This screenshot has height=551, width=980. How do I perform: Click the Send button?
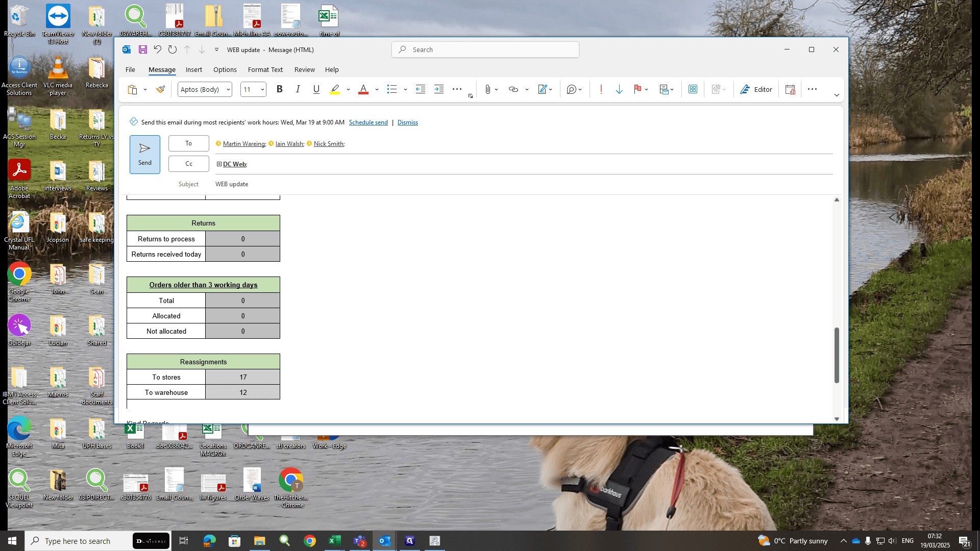(145, 155)
